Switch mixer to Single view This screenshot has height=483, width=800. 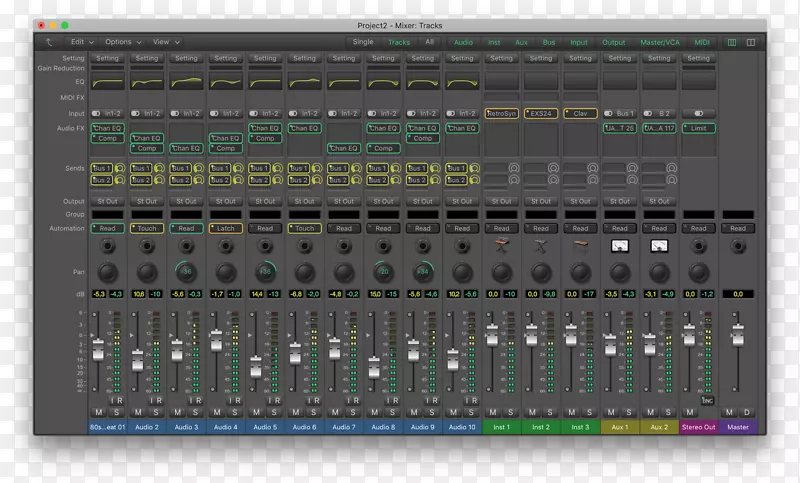(363, 43)
